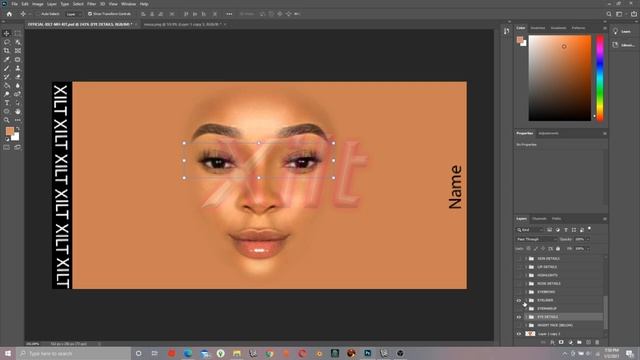640x360 pixels.
Task: Select the Lasso tool
Action: tap(7, 42)
